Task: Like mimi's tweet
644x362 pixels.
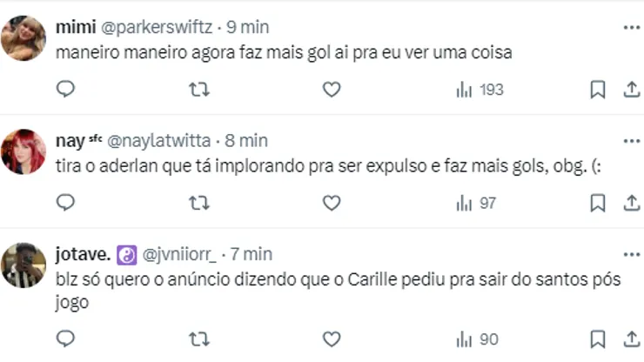Action: click(332, 89)
